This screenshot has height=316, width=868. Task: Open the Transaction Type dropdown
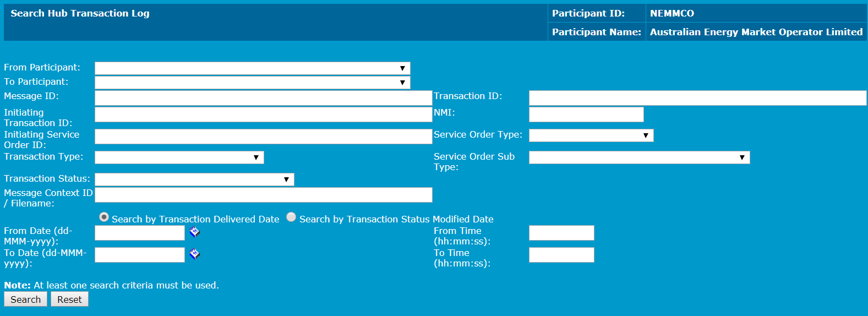point(179,157)
